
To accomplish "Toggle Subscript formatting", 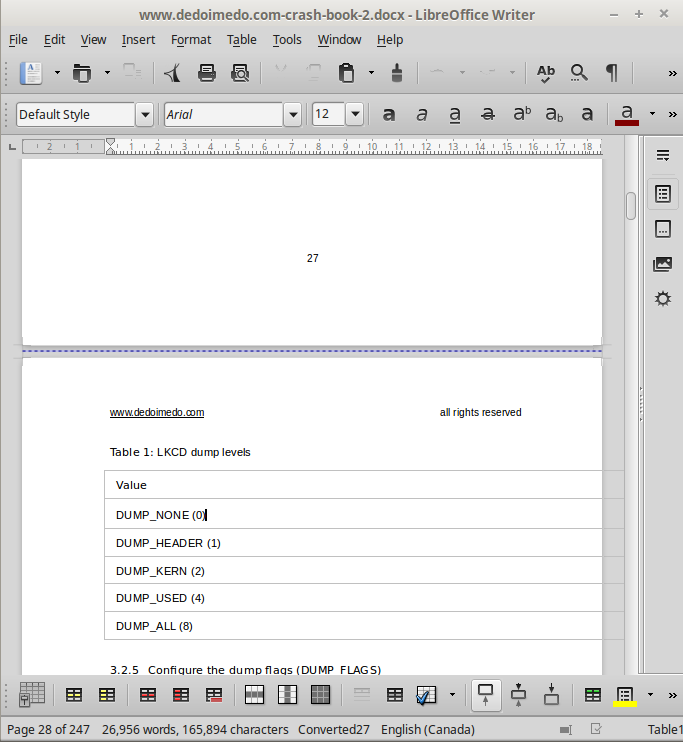I will click(x=554, y=114).
